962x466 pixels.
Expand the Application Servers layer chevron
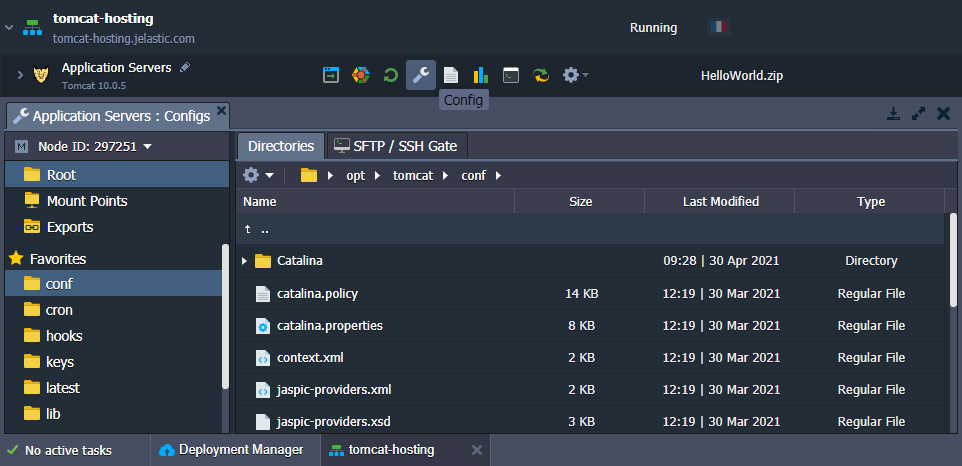[20, 75]
